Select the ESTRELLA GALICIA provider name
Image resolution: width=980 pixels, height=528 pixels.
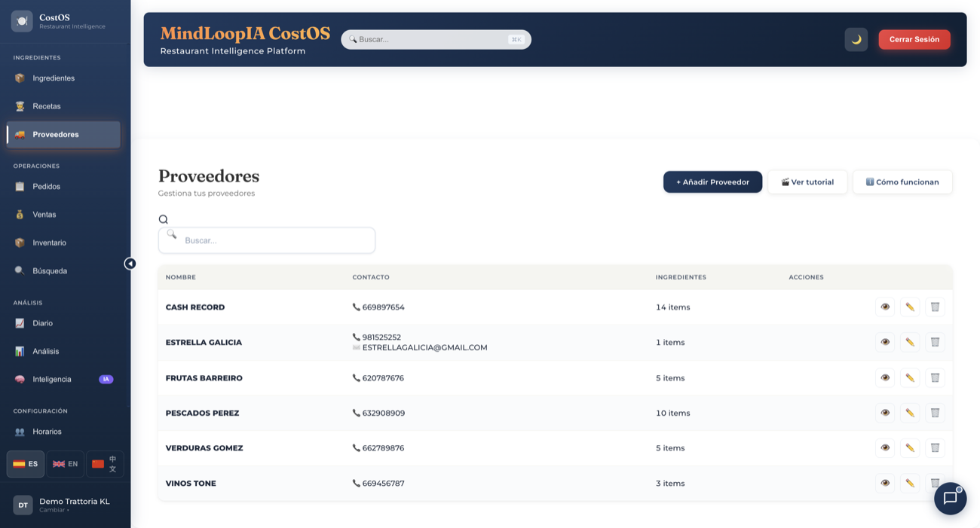point(204,342)
